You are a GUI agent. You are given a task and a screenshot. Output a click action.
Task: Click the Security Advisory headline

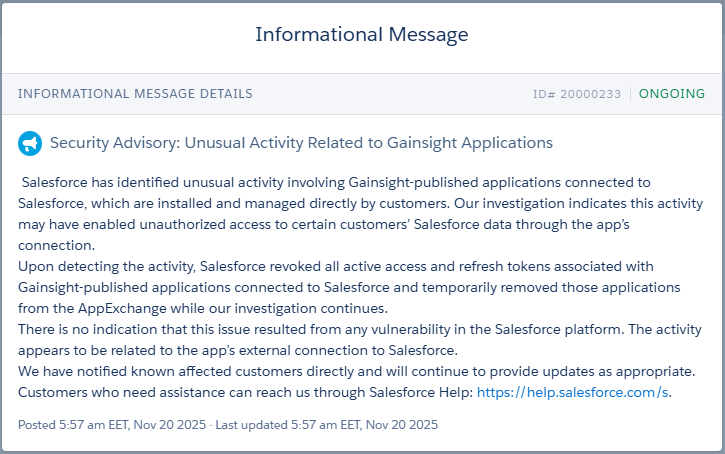[x=301, y=144]
